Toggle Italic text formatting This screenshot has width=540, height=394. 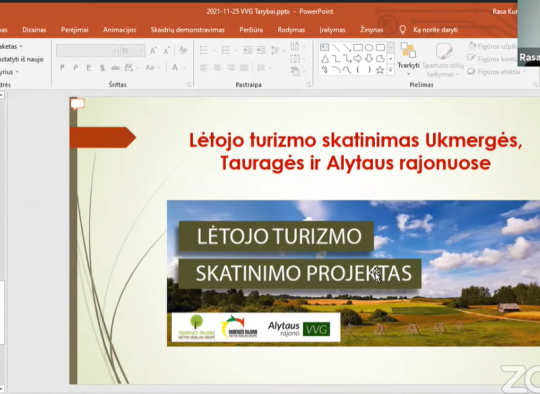click(x=75, y=68)
